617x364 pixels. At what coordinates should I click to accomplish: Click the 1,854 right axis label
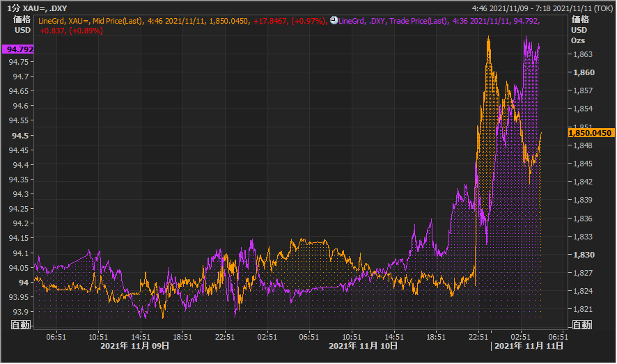point(583,109)
